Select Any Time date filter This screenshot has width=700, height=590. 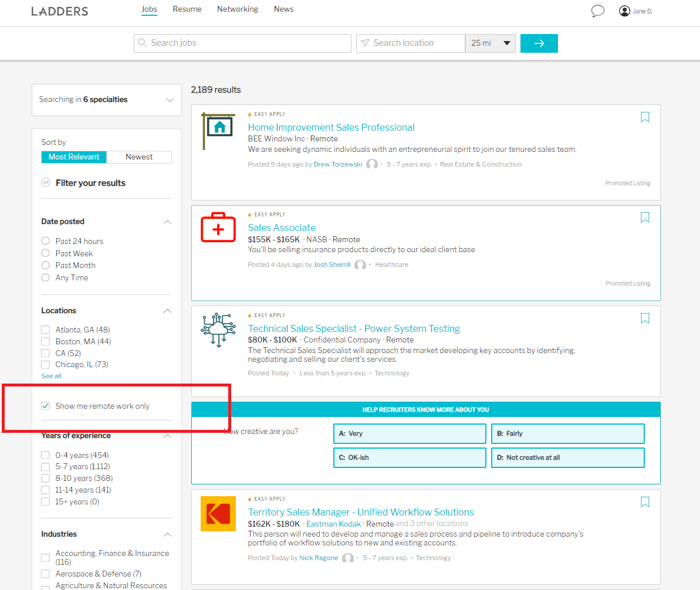click(46, 277)
